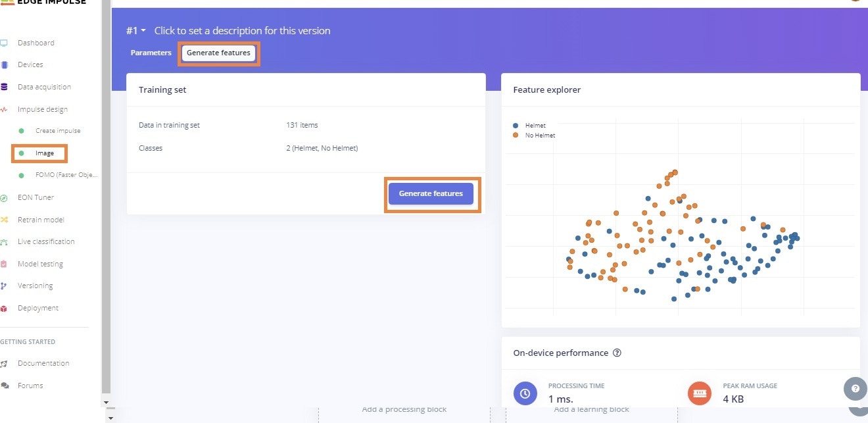This screenshot has height=423, width=868.
Task: Collapse the Impulse design section
Action: pos(43,109)
